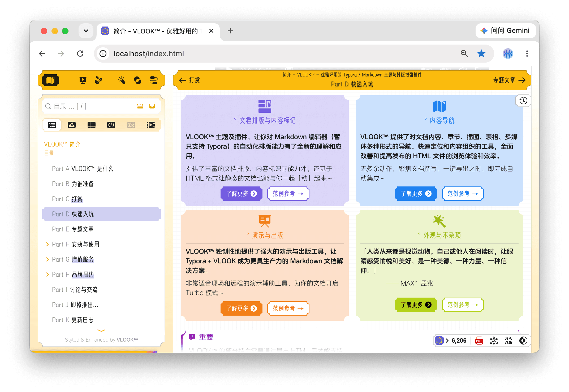The image size is (569, 392).
Task: Go to next chapter 专题文章
Action: [509, 80]
